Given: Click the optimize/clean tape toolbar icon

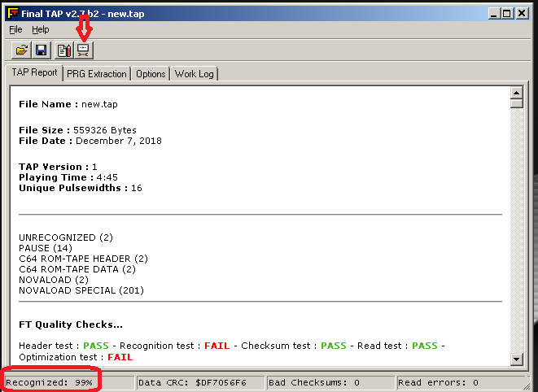Looking at the screenshot, I should (x=83, y=50).
